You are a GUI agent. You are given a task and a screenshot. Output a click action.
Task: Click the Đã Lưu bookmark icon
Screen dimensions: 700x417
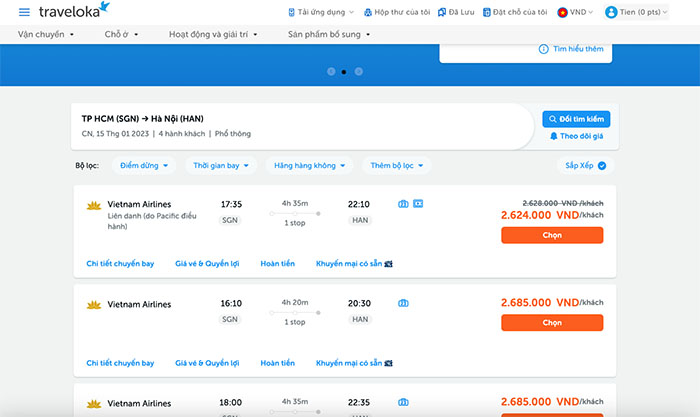point(442,13)
